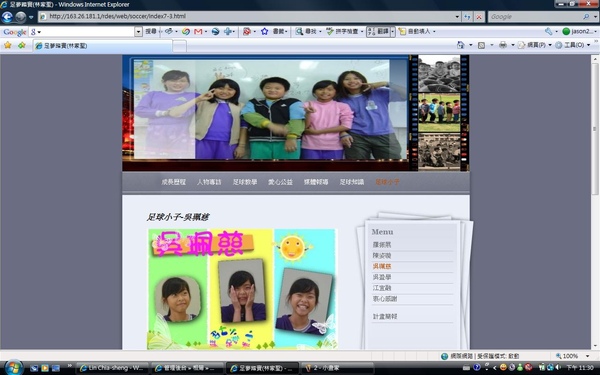Click the top filmstrip thumbnail in banner
The height and width of the screenshot is (375, 600).
click(439, 74)
